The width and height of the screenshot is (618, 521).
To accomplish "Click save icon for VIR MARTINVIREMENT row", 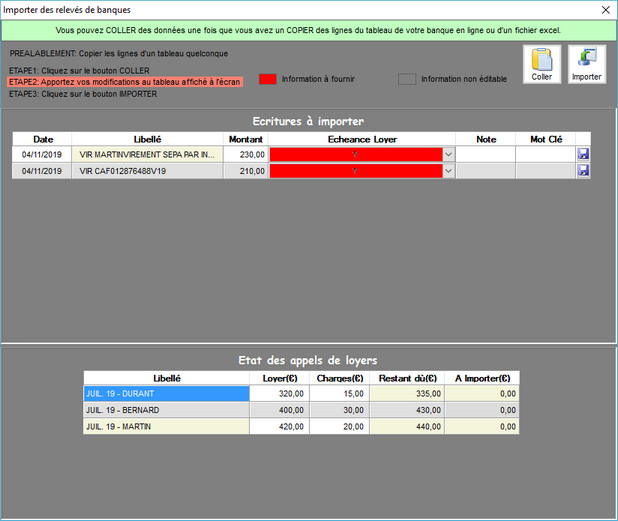I will (583, 155).
